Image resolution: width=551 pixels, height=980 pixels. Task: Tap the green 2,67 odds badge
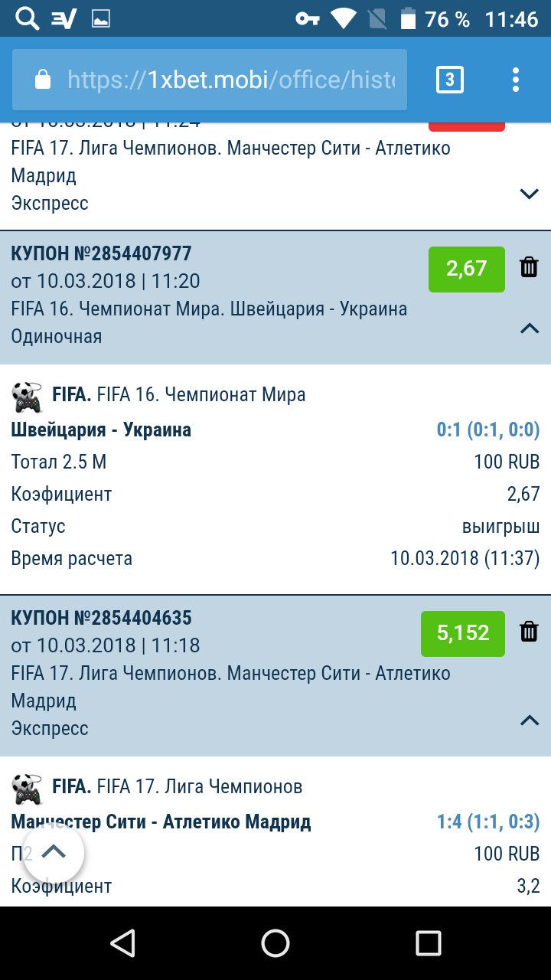467,269
